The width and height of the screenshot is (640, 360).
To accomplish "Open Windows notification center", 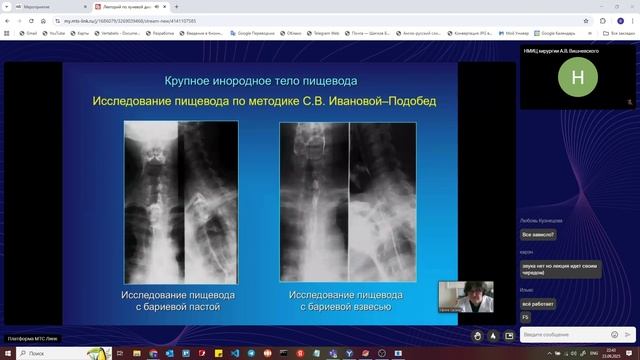I will pos(629,353).
